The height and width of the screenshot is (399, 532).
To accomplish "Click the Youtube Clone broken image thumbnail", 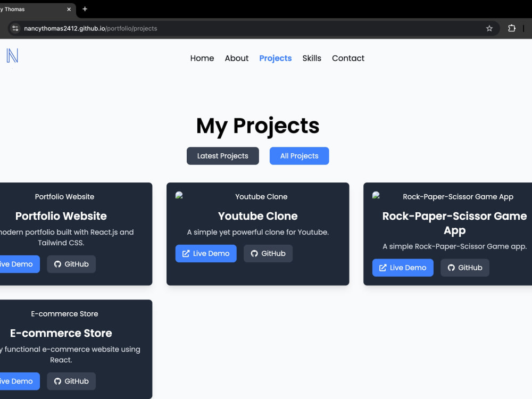I will pyautogui.click(x=179, y=195).
